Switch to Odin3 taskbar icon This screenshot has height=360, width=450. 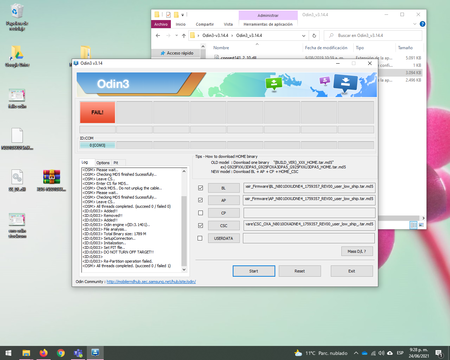pyautogui.click(x=95, y=353)
